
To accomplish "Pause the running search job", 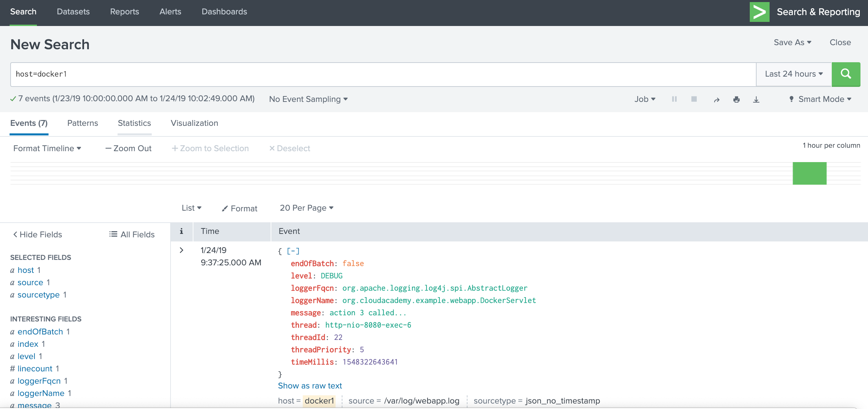I will pyautogui.click(x=674, y=99).
